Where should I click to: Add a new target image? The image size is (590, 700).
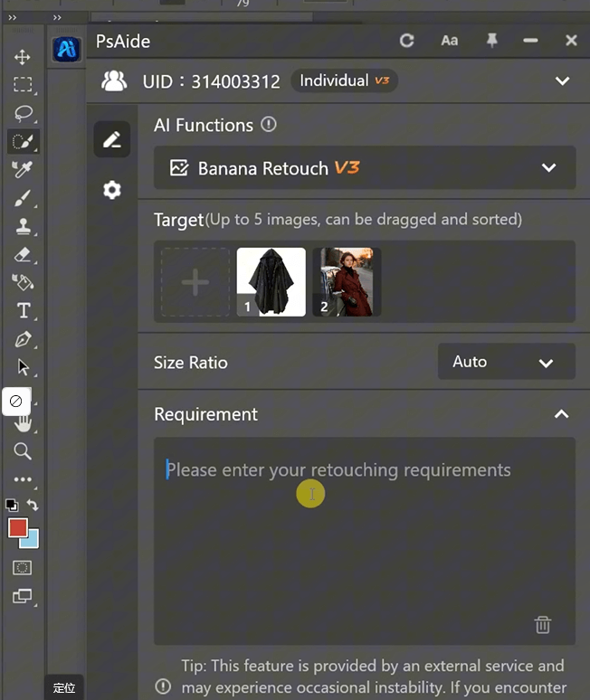[195, 282]
